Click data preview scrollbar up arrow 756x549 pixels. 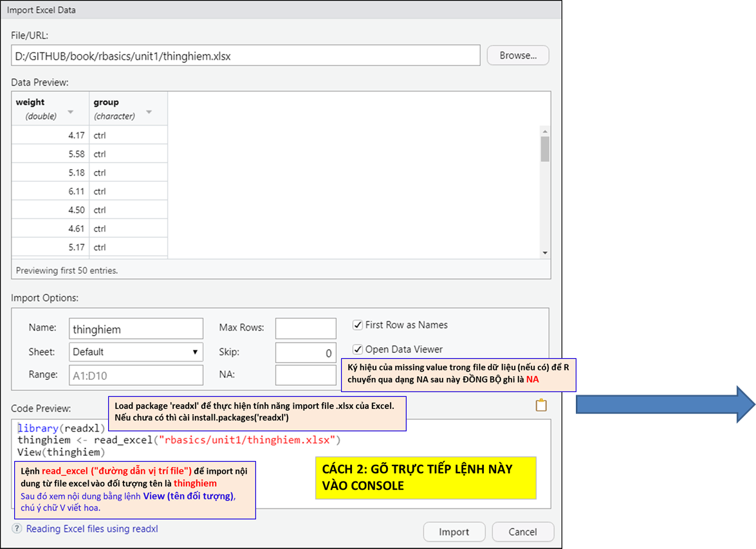(x=545, y=131)
